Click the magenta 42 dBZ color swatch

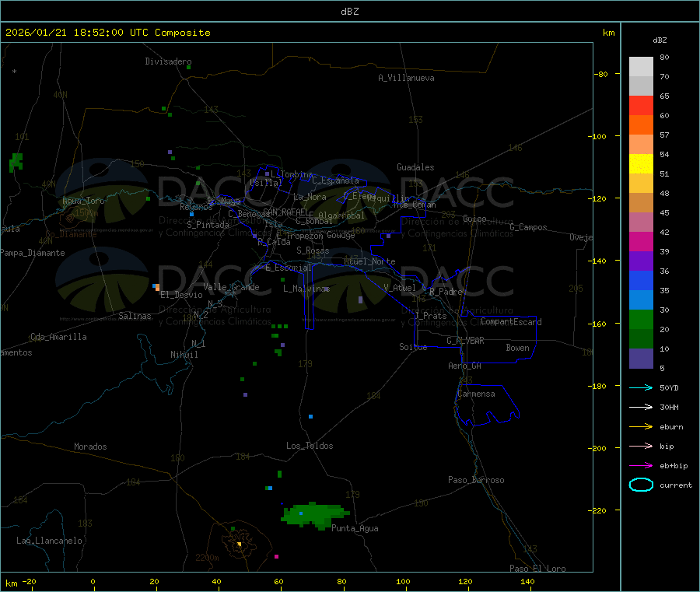coord(641,241)
